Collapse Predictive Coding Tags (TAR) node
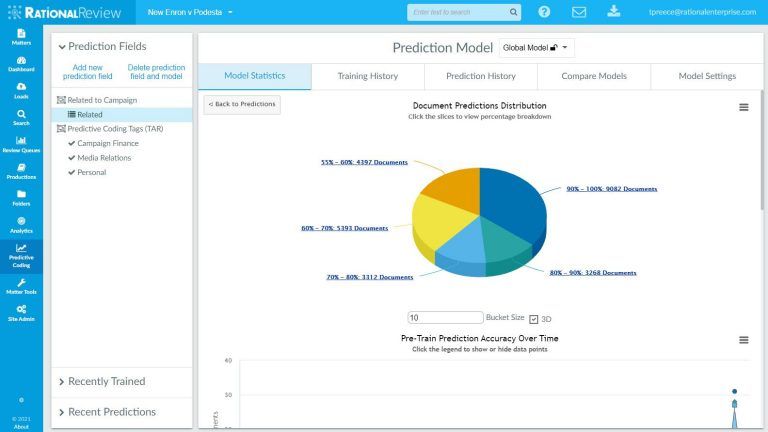 click(61, 129)
